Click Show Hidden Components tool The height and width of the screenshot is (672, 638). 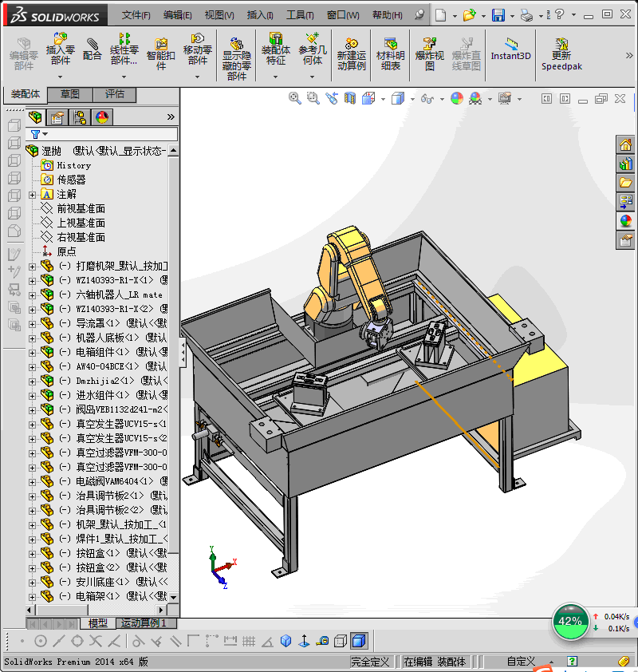tap(236, 59)
